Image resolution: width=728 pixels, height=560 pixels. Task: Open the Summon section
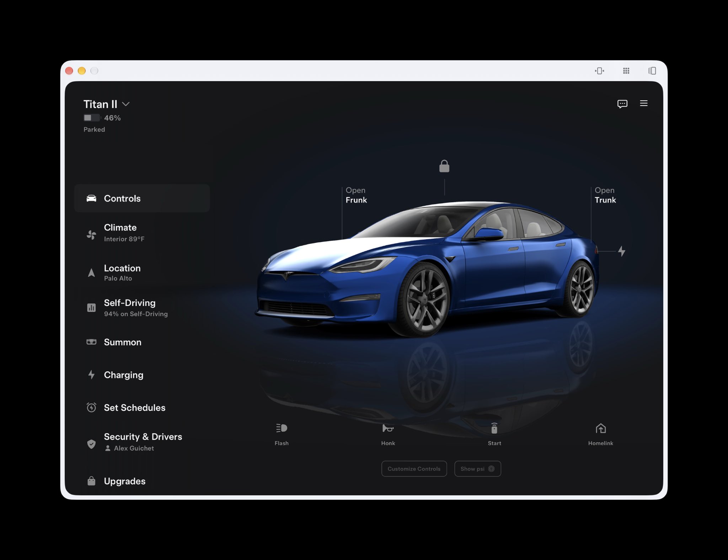point(142,342)
